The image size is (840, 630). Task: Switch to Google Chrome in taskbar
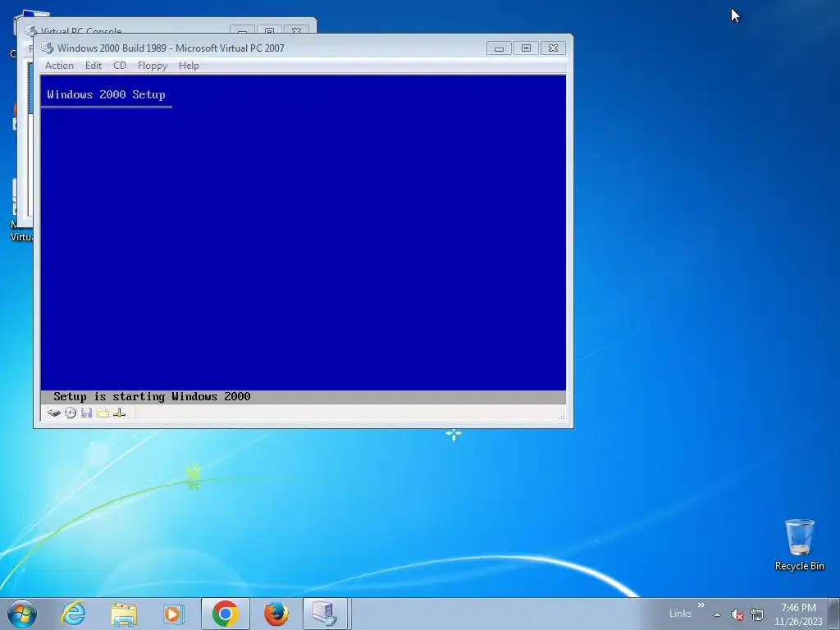(x=225, y=614)
